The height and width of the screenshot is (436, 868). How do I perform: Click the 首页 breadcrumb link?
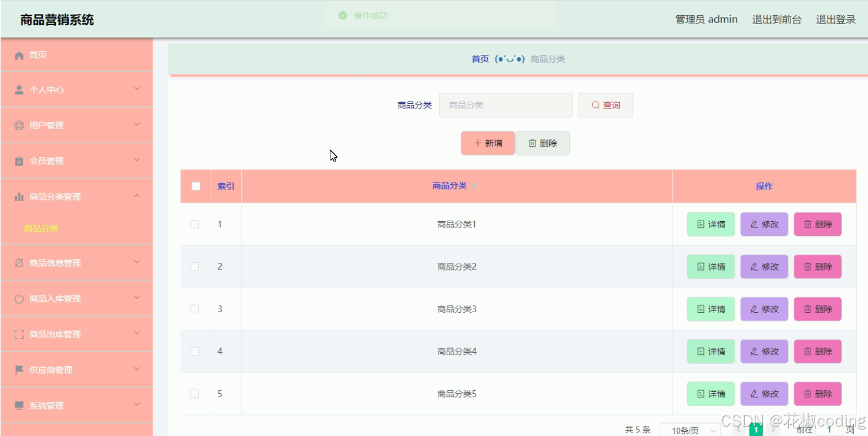pos(480,59)
